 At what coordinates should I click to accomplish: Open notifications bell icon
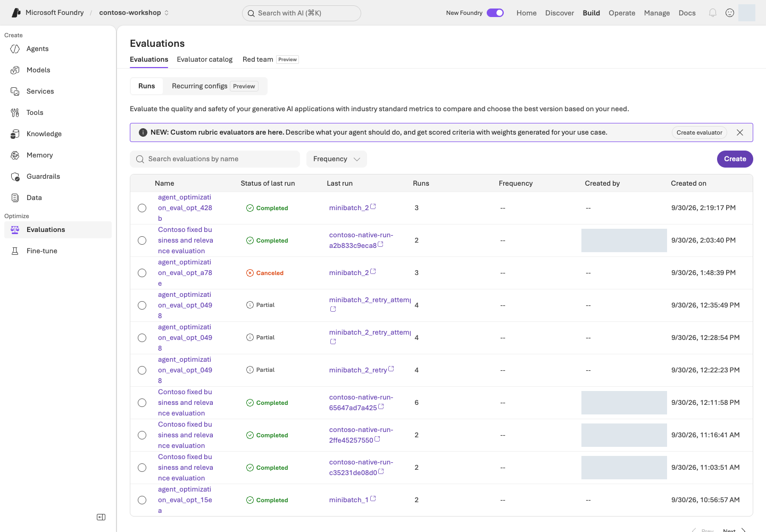click(x=713, y=13)
